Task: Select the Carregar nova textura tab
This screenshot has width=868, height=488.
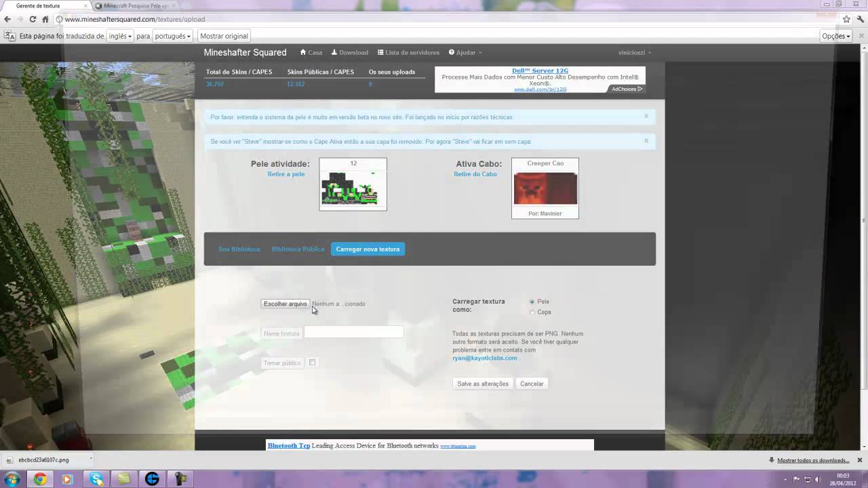Action: coord(368,249)
